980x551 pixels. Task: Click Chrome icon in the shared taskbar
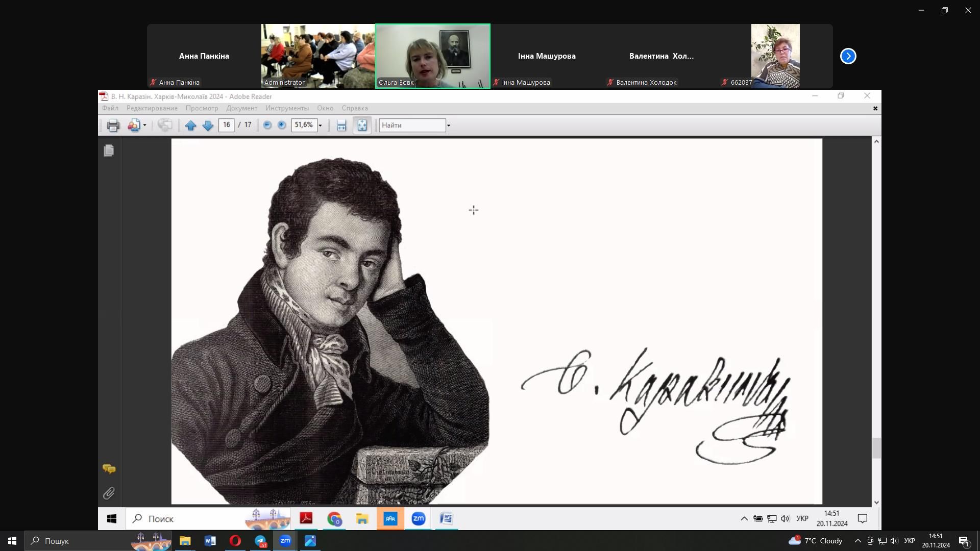pyautogui.click(x=334, y=519)
